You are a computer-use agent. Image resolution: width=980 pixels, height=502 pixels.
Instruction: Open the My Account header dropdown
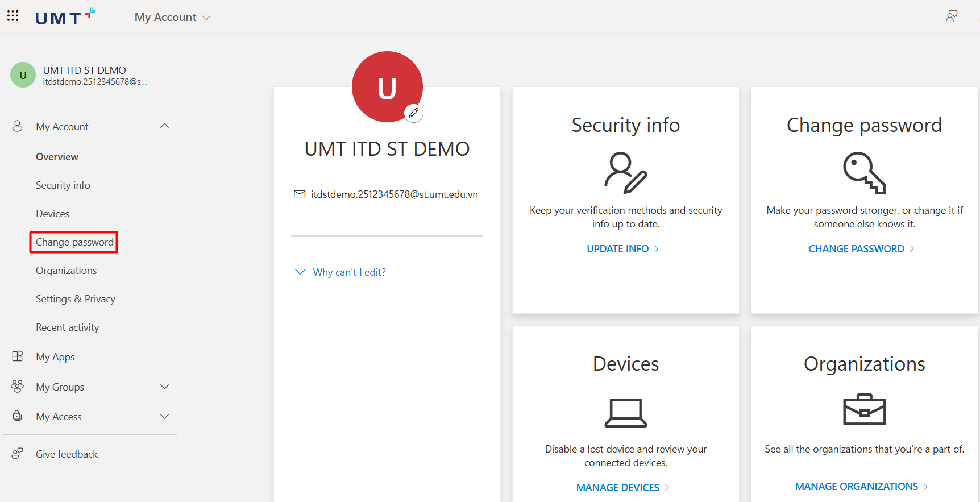[172, 18]
